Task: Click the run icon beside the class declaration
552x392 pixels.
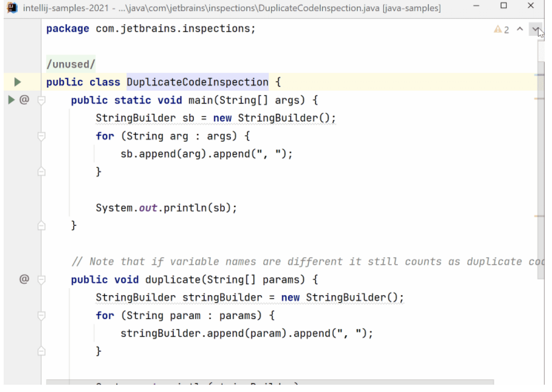Action: point(17,82)
